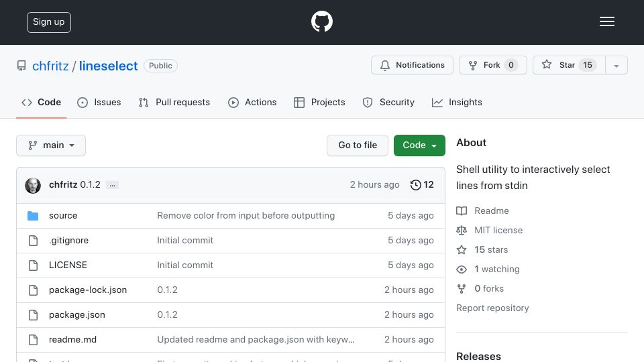Image resolution: width=644 pixels, height=362 pixels.
Task: Open the lineselect repository link
Action: (109, 66)
